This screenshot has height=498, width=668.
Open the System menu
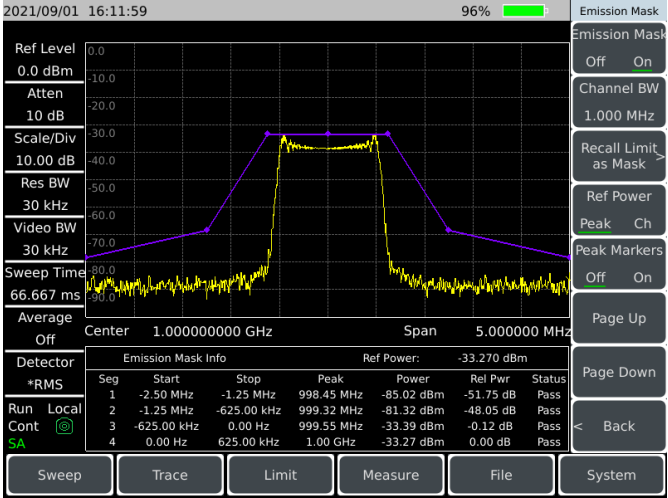(x=611, y=475)
